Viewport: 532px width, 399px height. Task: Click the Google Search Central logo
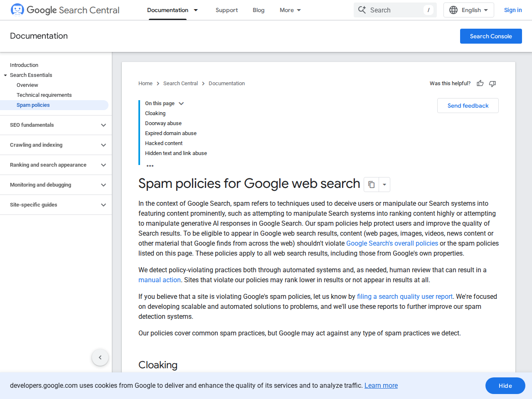[x=65, y=10]
